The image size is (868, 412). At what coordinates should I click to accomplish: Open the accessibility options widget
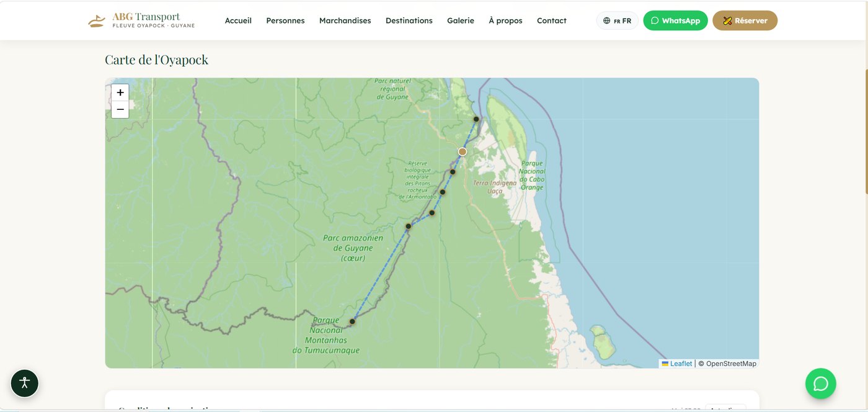(x=25, y=383)
